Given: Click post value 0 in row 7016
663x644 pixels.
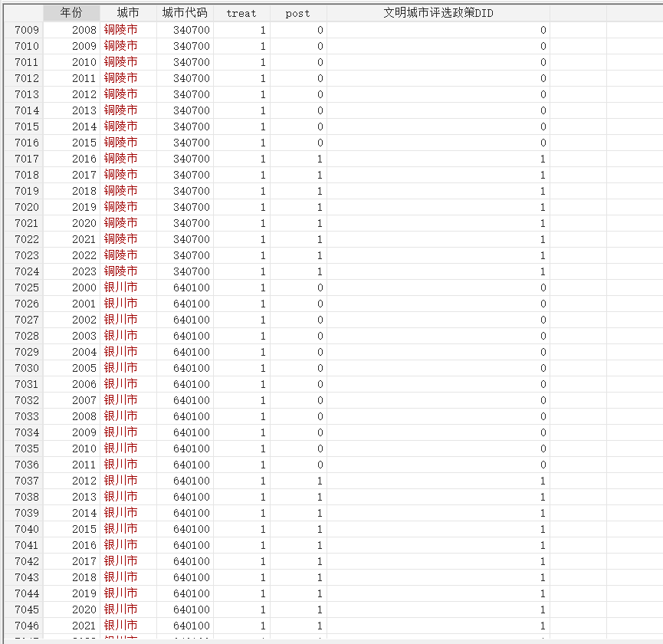Looking at the screenshot, I should click(298, 143).
